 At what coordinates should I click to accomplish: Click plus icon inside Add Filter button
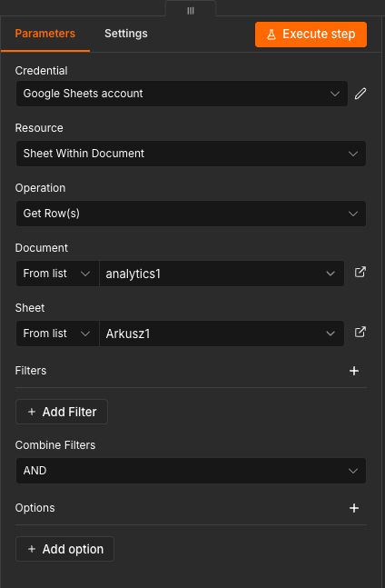click(32, 412)
